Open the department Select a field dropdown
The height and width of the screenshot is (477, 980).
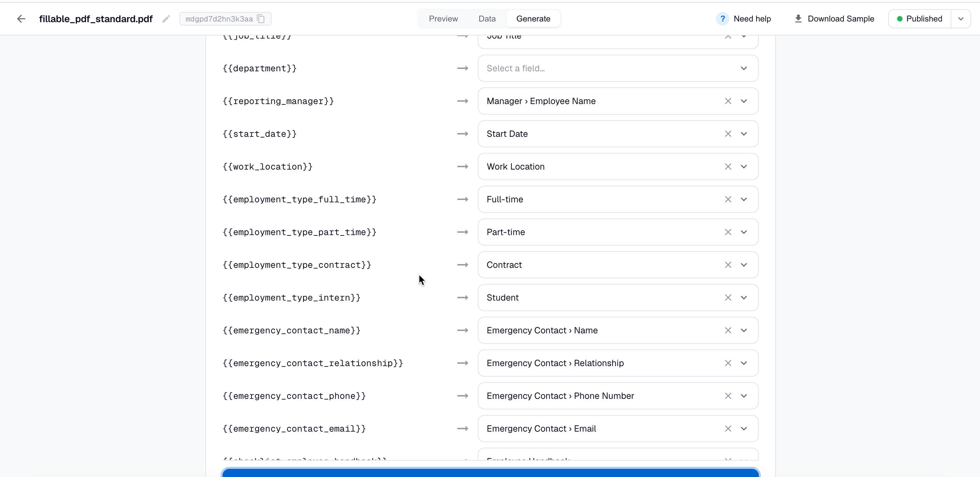[618, 68]
